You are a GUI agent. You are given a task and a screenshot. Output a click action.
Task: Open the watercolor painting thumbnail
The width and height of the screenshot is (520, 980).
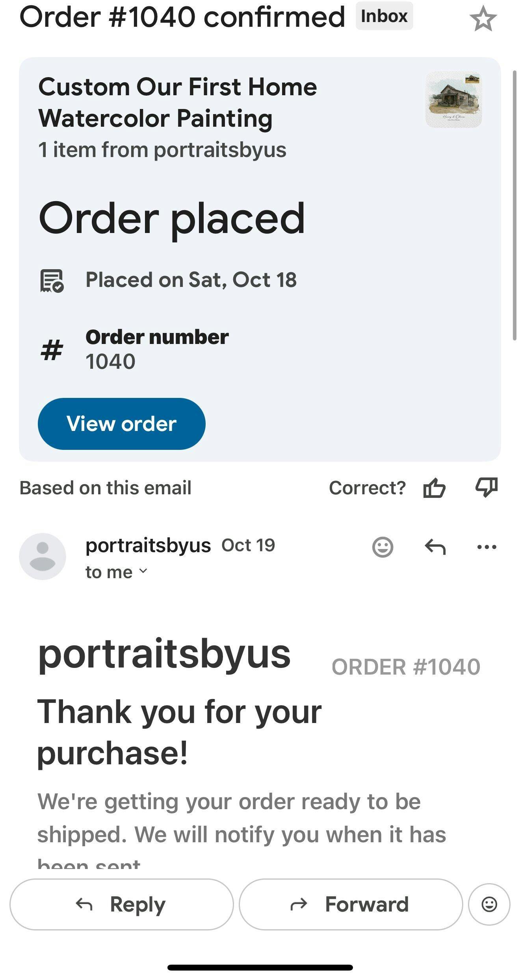(453, 100)
